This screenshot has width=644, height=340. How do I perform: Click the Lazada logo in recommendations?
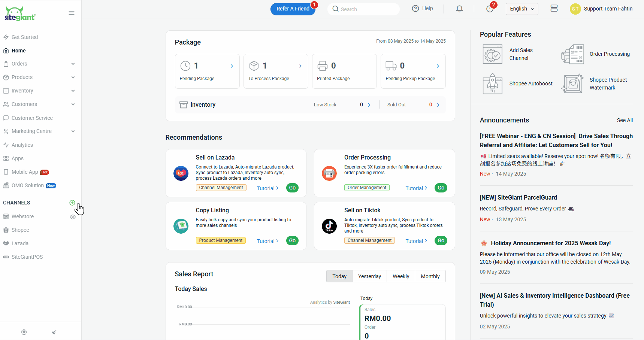pos(181,173)
